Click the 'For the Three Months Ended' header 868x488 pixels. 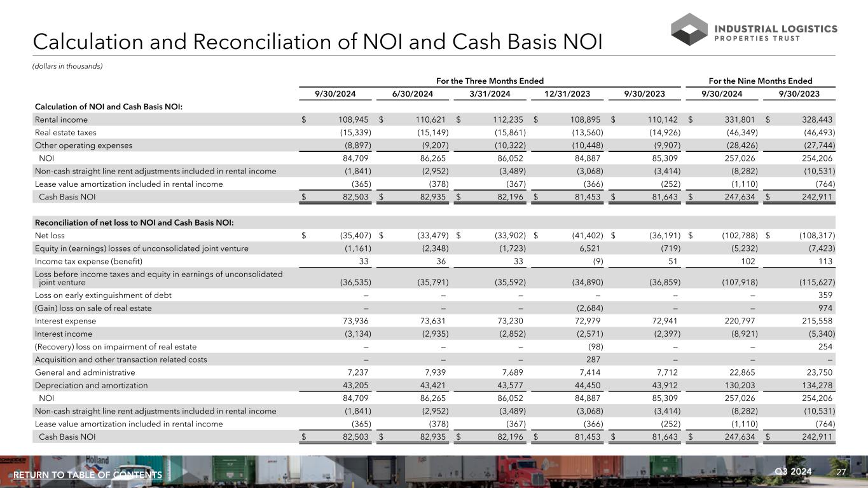click(x=489, y=81)
